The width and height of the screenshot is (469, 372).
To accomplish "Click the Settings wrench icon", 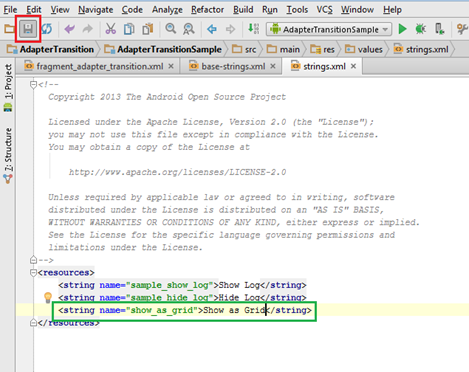I will tap(462, 29).
